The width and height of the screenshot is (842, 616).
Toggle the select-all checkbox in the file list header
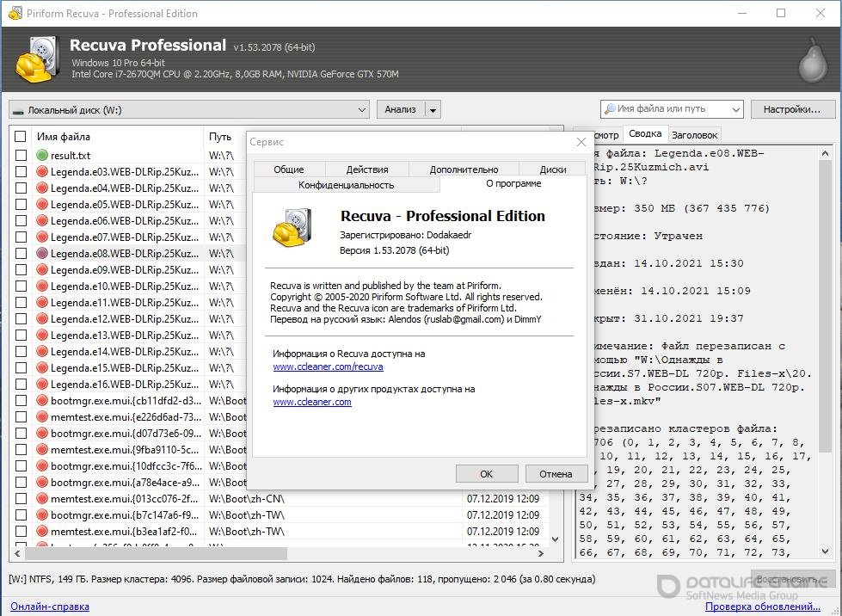pos(20,137)
